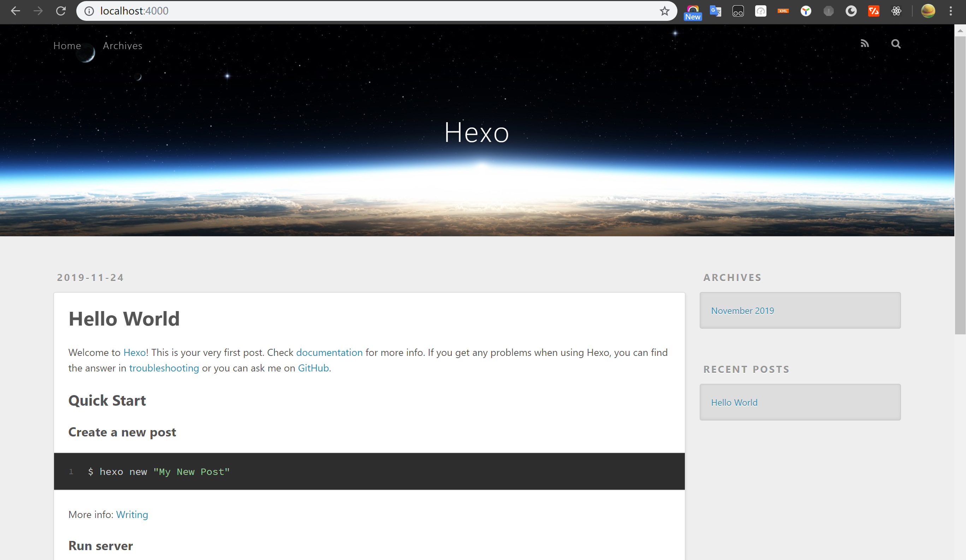966x560 pixels.
Task: Open the greyed-out exclamation octagon extension
Action: (828, 11)
